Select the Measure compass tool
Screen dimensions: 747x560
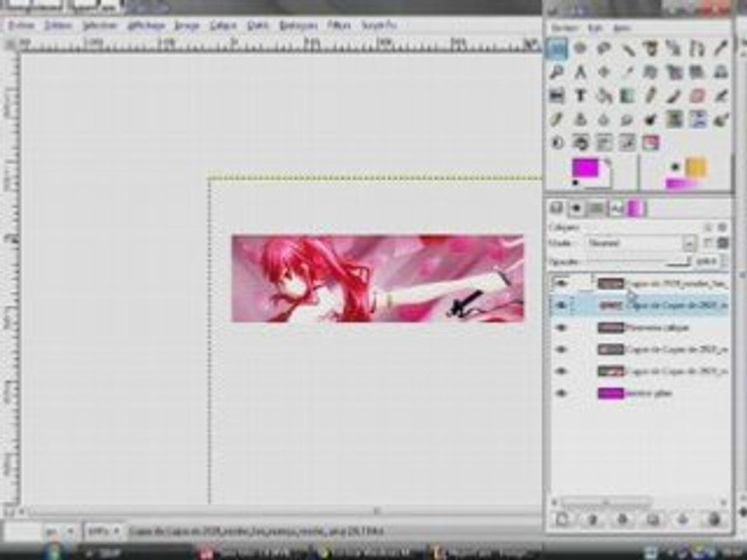(580, 72)
